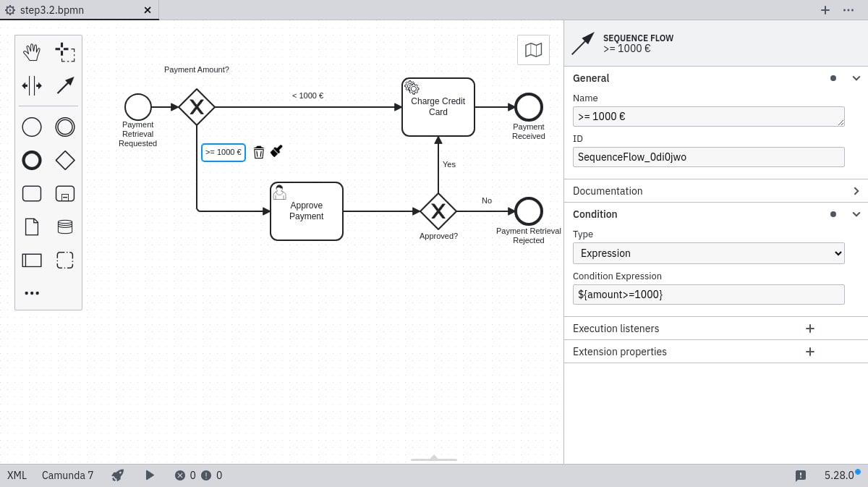Create an expanded subprocess from palette
The width and height of the screenshot is (868, 487).
pyautogui.click(x=65, y=193)
